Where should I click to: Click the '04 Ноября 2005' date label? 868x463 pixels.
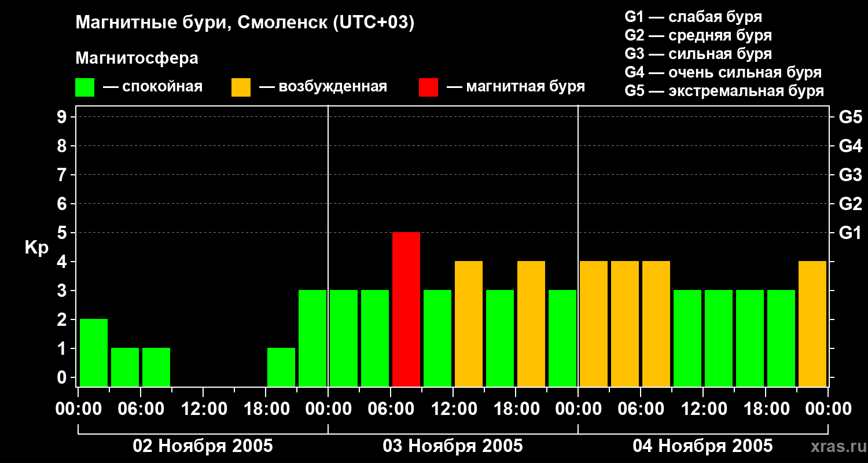tap(703, 446)
